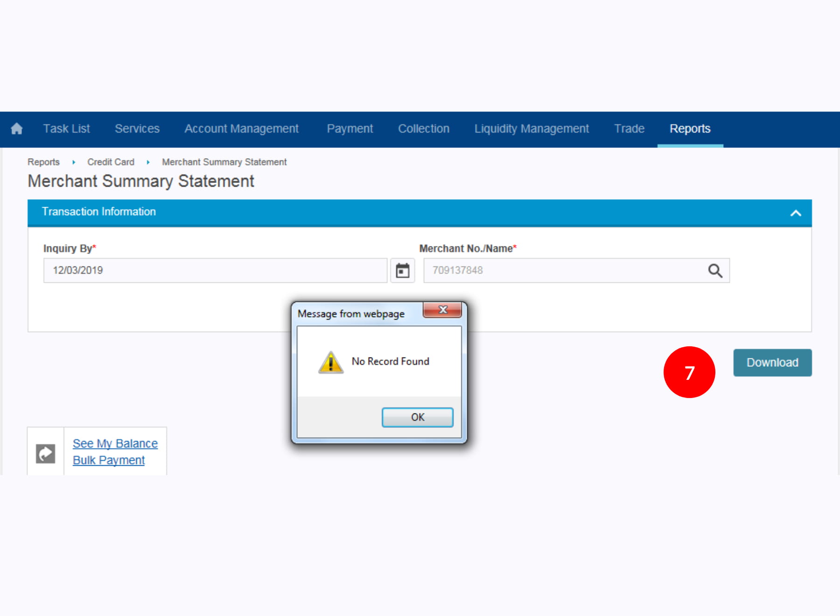Open the See My Balance link

(115, 443)
